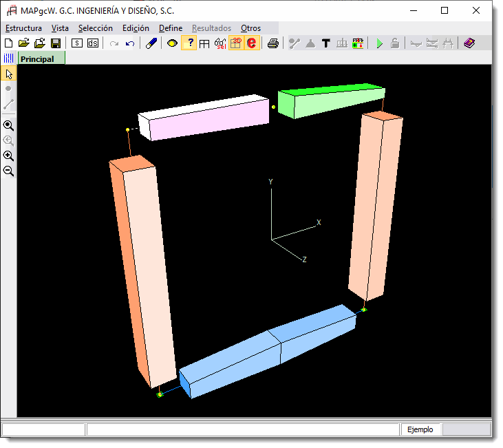Viewport: 503px width, 448px height.
Task: Undo the last action
Action: [130, 43]
